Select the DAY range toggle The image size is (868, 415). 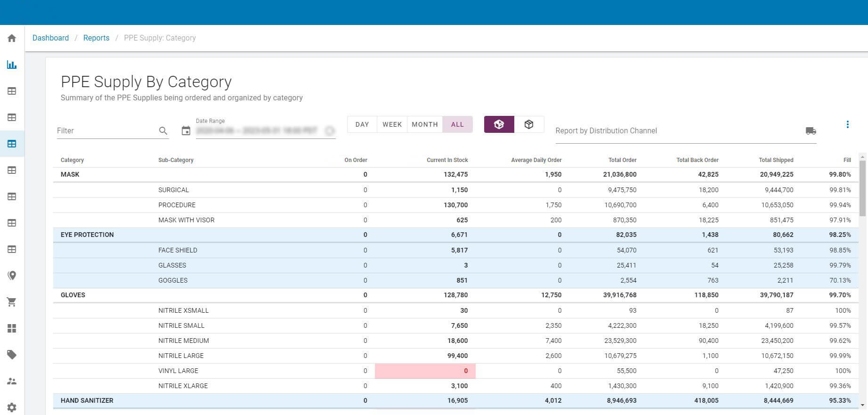(362, 124)
